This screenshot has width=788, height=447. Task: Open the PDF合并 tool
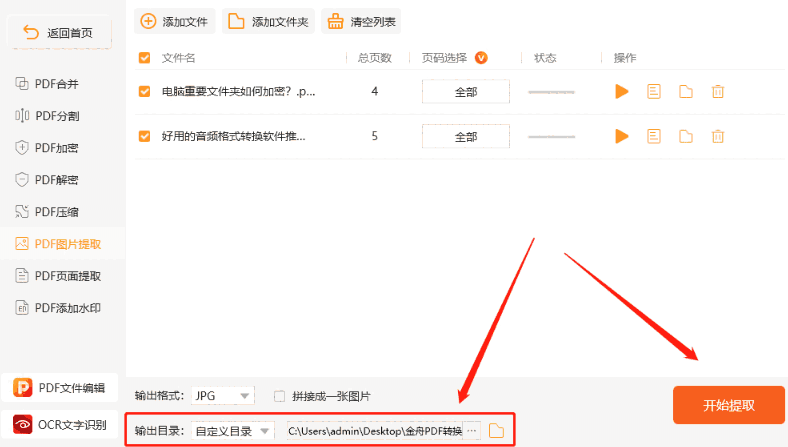coord(47,84)
